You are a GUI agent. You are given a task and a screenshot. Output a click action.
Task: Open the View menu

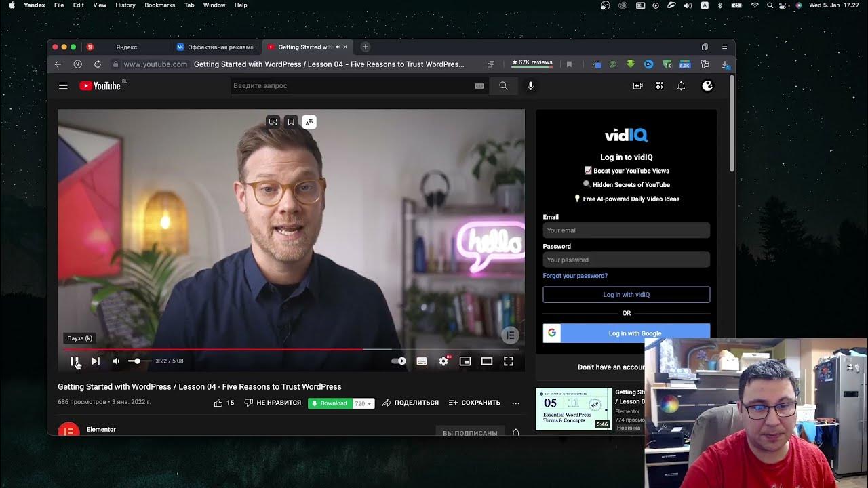(100, 5)
